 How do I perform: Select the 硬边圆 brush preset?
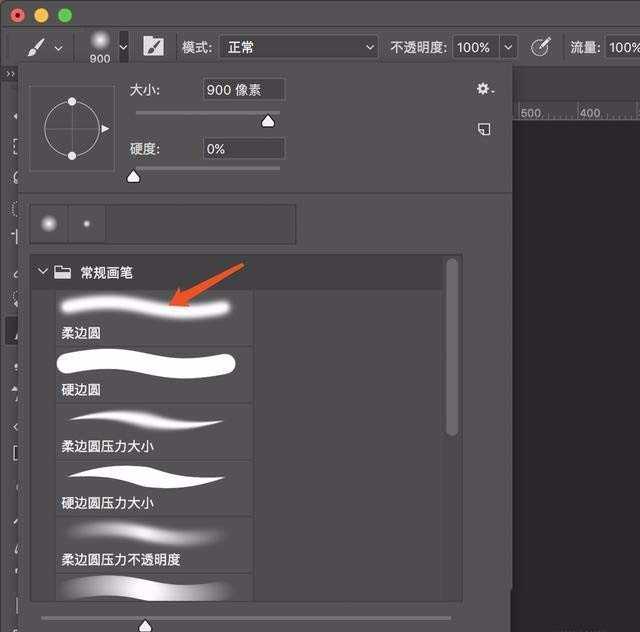point(145,374)
